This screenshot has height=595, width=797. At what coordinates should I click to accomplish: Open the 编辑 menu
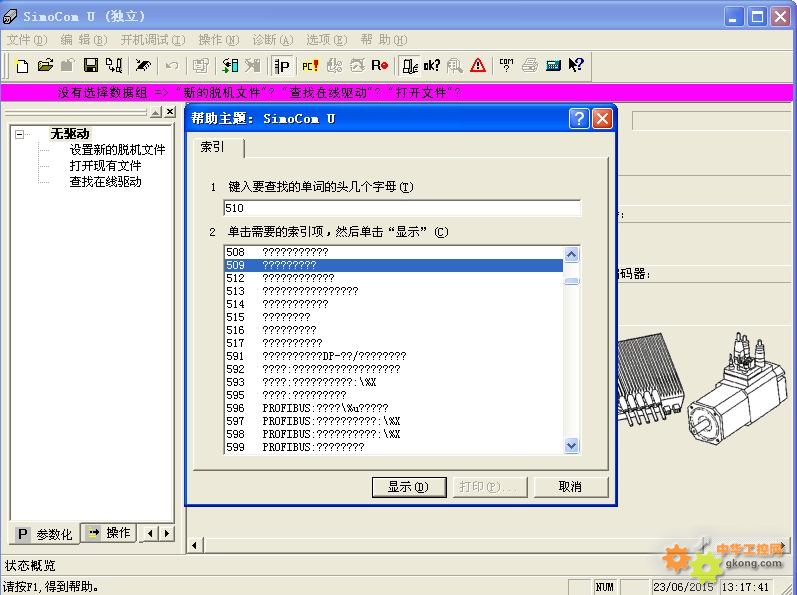pyautogui.click(x=84, y=40)
